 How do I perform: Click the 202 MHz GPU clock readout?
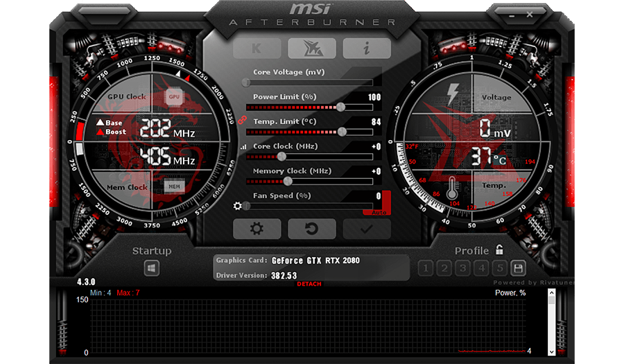pos(167,128)
